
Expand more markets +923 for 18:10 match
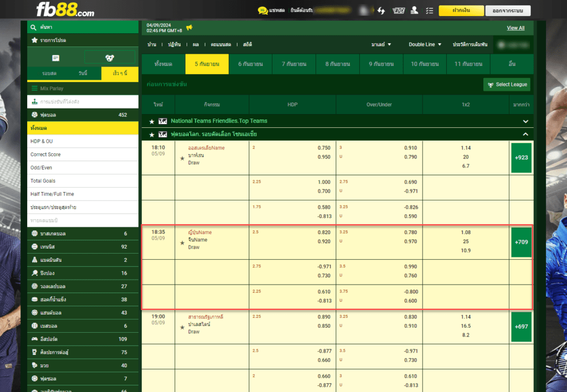pos(521,158)
